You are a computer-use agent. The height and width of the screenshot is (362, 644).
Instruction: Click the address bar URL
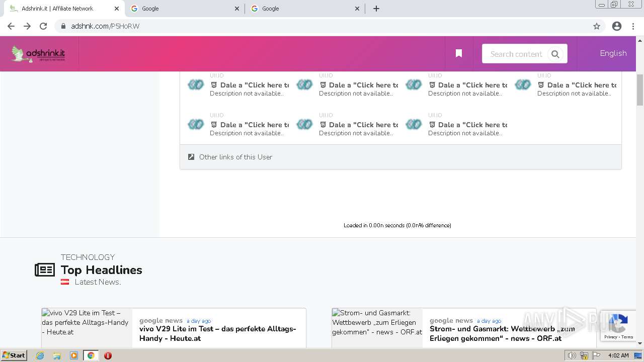(x=105, y=26)
